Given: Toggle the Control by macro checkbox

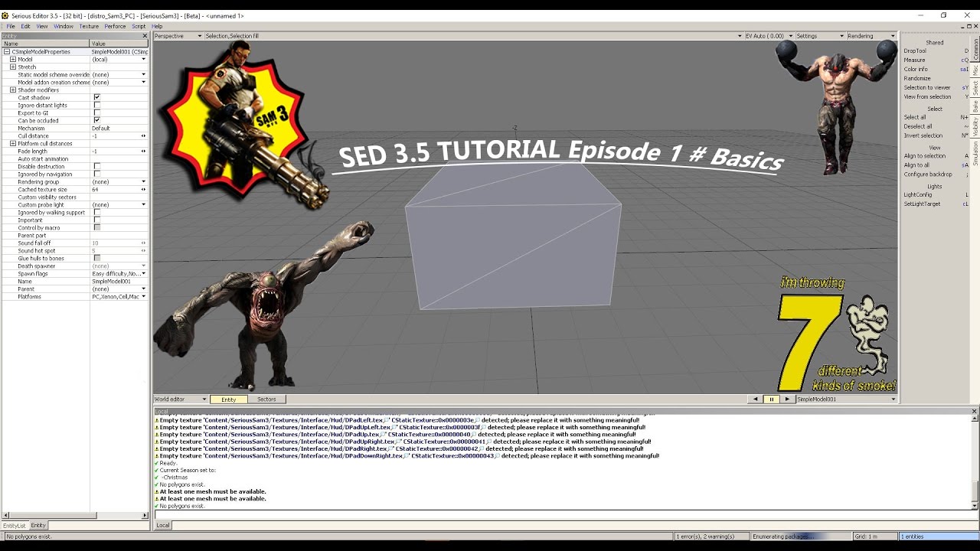Looking at the screenshot, I should (x=97, y=227).
